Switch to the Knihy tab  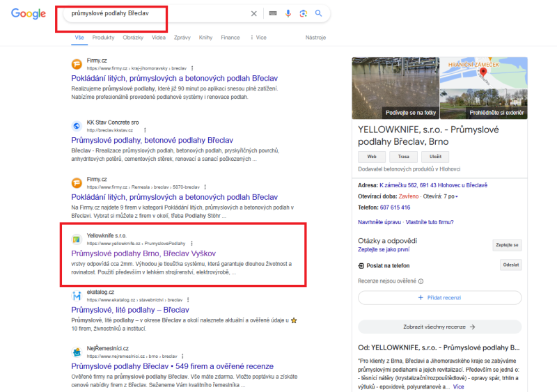[x=205, y=38]
